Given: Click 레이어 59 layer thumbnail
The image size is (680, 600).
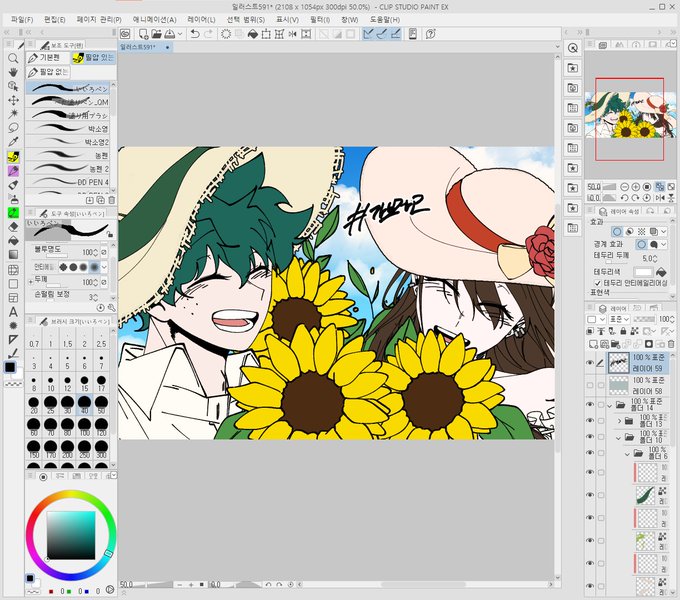Looking at the screenshot, I should pyautogui.click(x=618, y=362).
